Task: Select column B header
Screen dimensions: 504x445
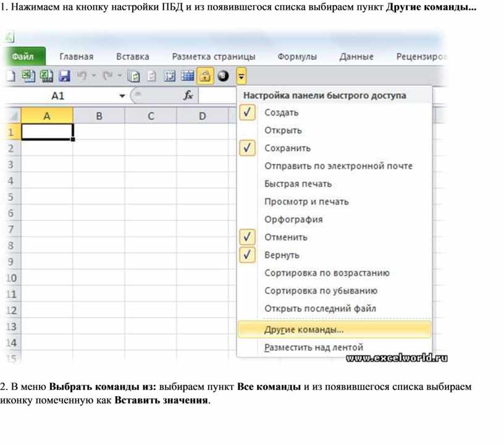Action: pos(99,116)
